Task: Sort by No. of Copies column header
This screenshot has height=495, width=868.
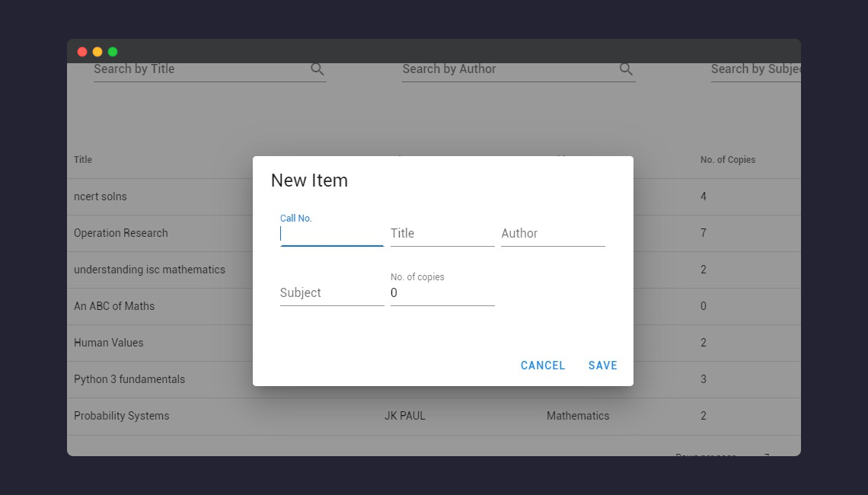Action: [x=727, y=159]
